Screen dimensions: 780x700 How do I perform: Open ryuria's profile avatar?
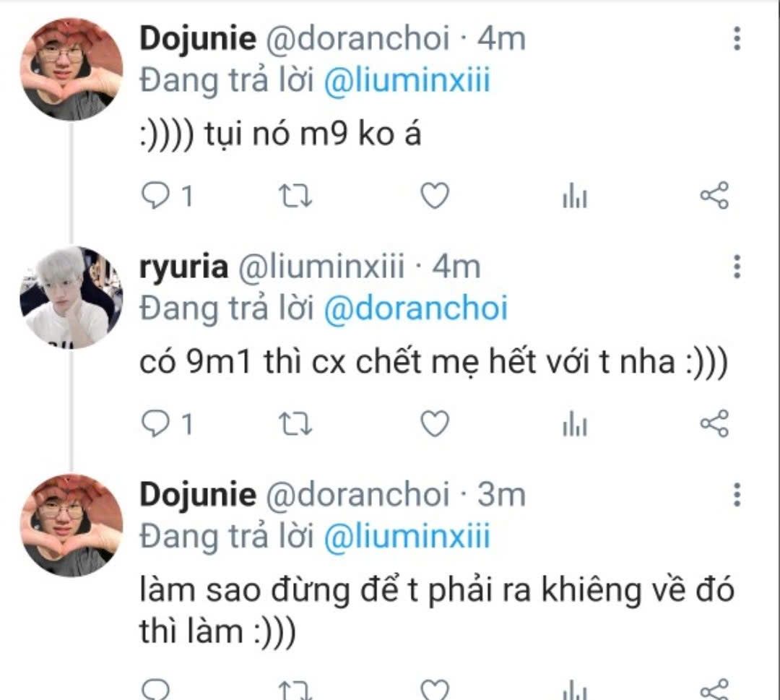[x=71, y=297]
